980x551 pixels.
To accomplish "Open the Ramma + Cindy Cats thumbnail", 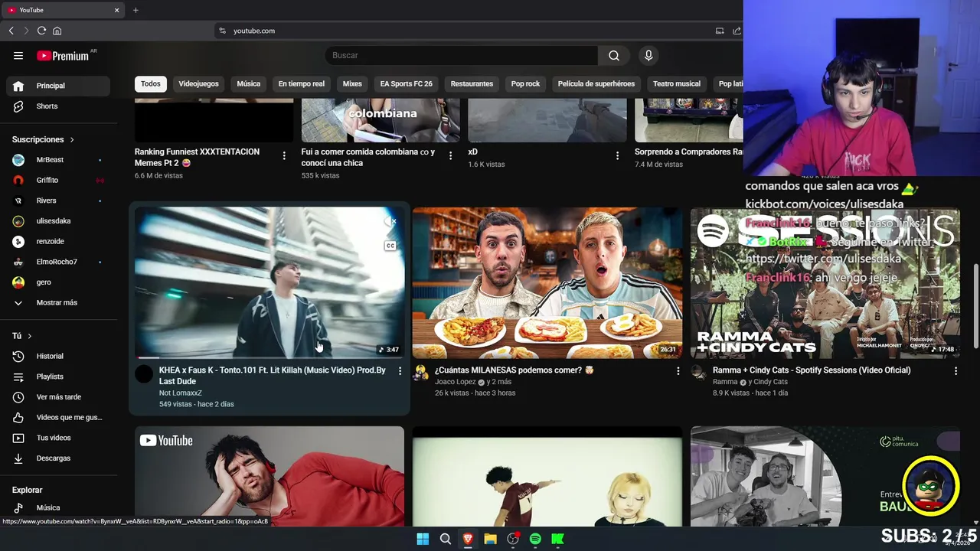I will [x=825, y=282].
